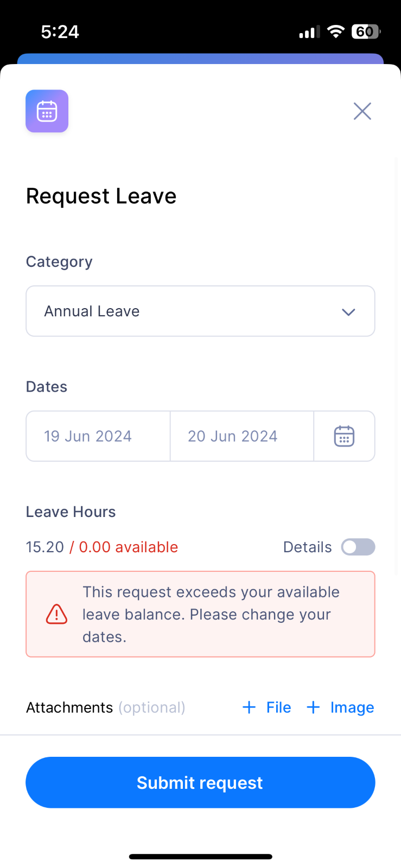Add a File attachment
Screen dimensions: 401x868
[267, 707]
